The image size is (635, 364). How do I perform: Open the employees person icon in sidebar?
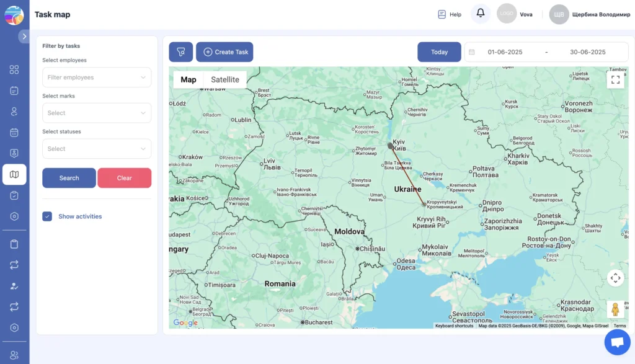(14, 112)
